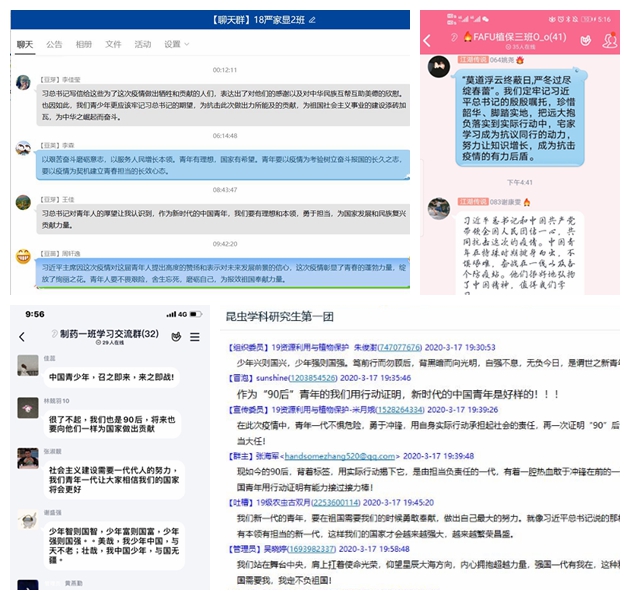The image size is (630, 600).
Task: Switch to the 公告 tab
Action: pyautogui.click(x=54, y=44)
